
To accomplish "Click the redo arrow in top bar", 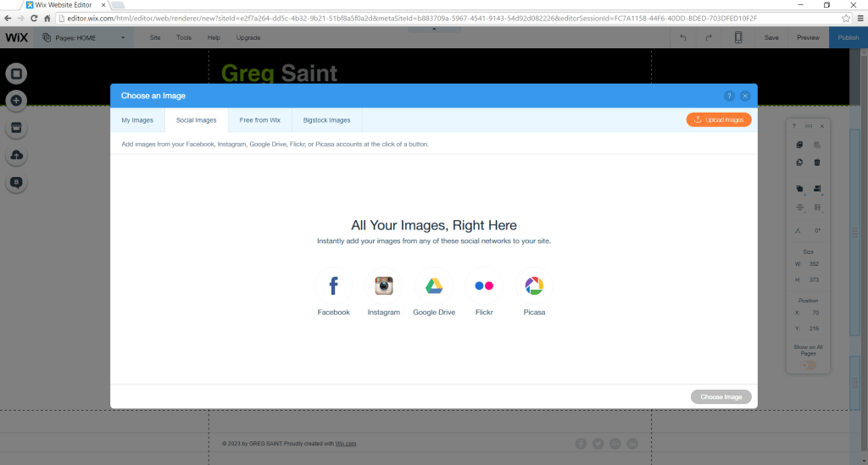I will pos(709,37).
